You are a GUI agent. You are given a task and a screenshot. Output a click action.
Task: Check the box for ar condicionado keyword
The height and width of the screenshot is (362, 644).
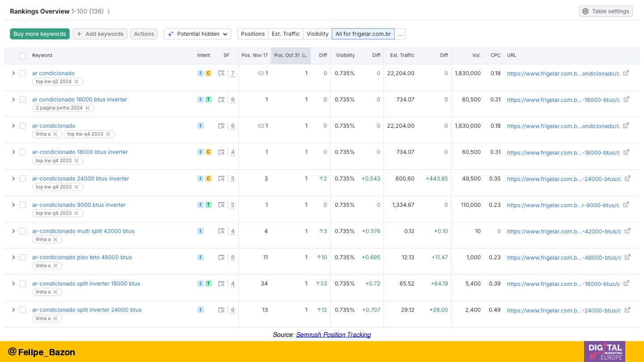pos(23,73)
